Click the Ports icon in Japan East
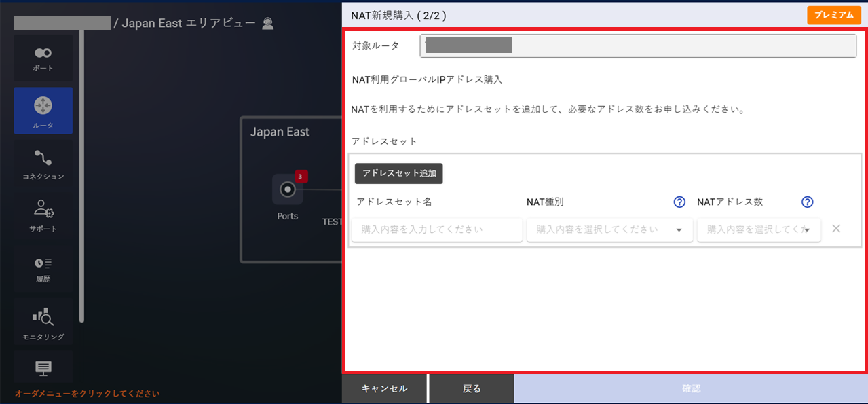The height and width of the screenshot is (404, 868). point(288,189)
